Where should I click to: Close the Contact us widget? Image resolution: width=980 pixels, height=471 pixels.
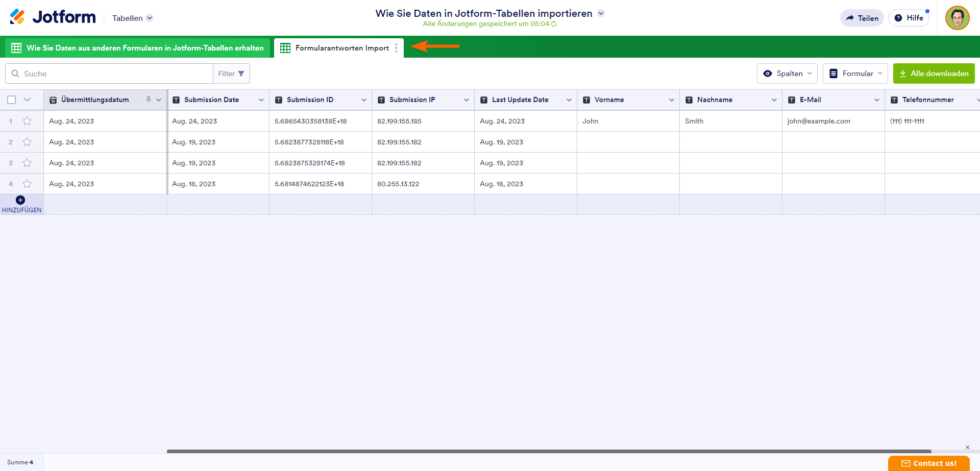[x=967, y=447]
